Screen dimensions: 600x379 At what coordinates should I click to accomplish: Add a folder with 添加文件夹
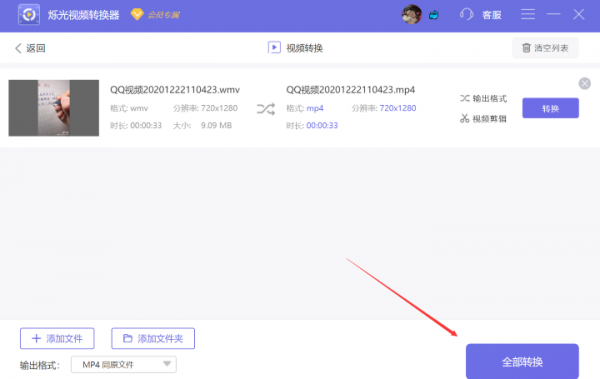[x=153, y=338]
